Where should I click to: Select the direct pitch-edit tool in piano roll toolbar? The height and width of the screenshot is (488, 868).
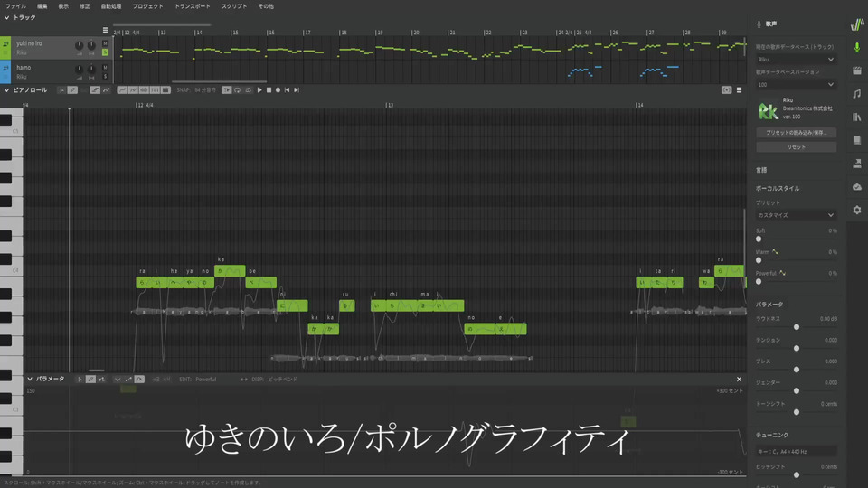95,90
